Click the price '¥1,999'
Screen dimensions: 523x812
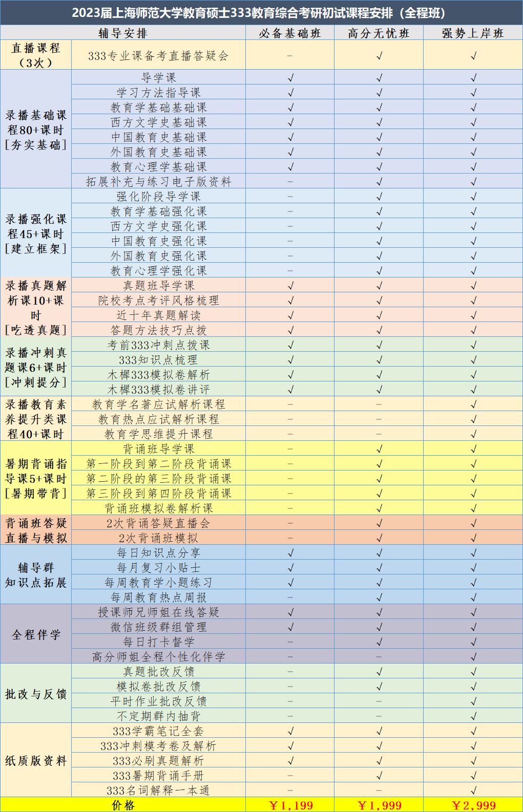coord(379,805)
